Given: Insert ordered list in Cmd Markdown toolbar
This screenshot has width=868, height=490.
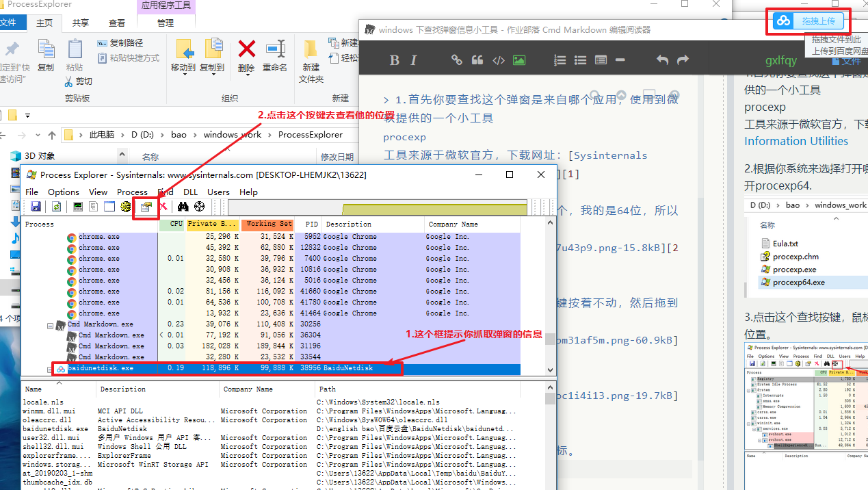Looking at the screenshot, I should click(560, 60).
